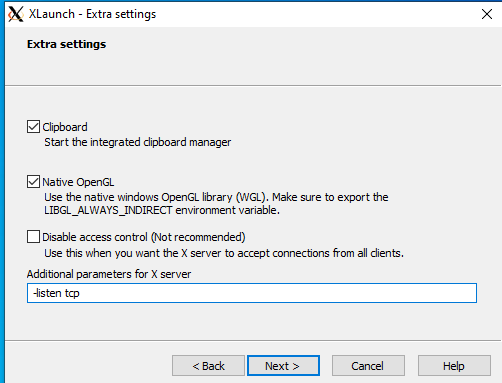Click 'Additional parameters for X server' label

click(x=109, y=274)
